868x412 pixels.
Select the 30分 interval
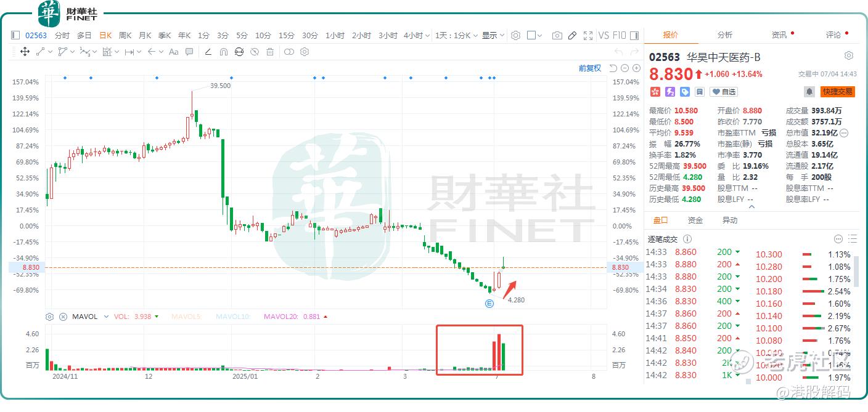(309, 35)
